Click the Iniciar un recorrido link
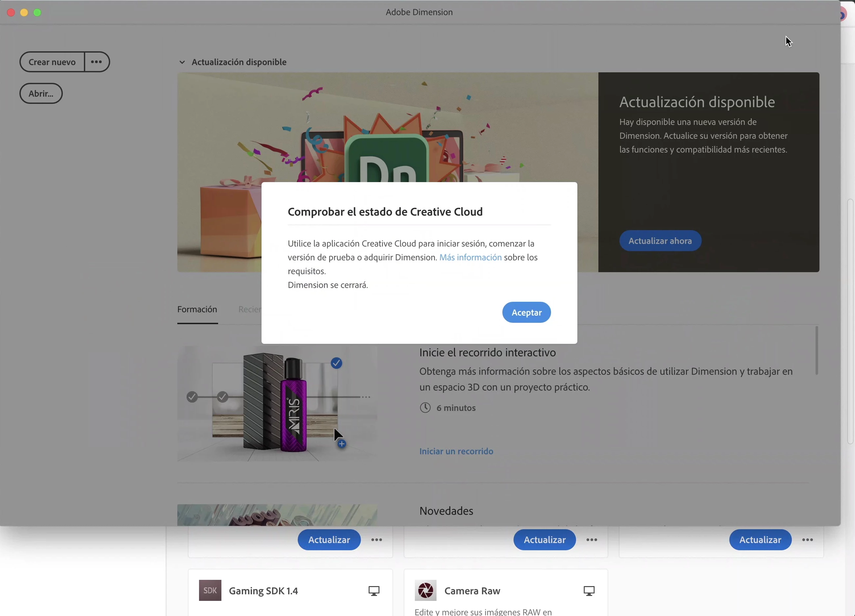The image size is (855, 616). (456, 451)
